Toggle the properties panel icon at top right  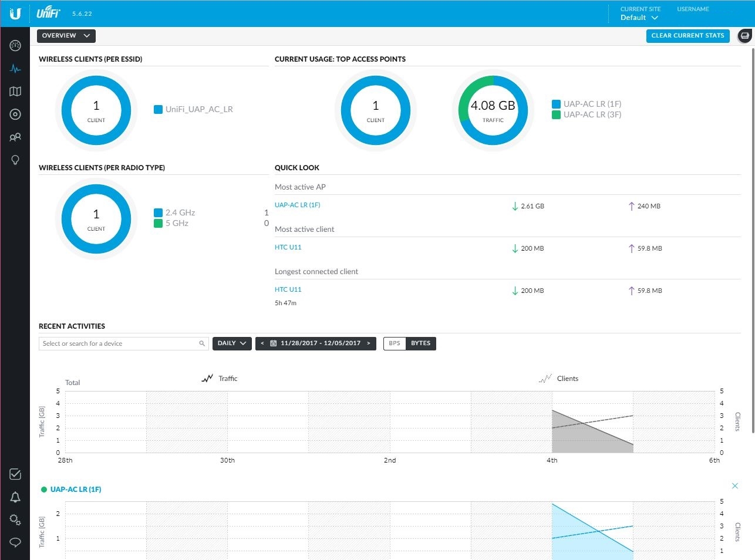745,36
